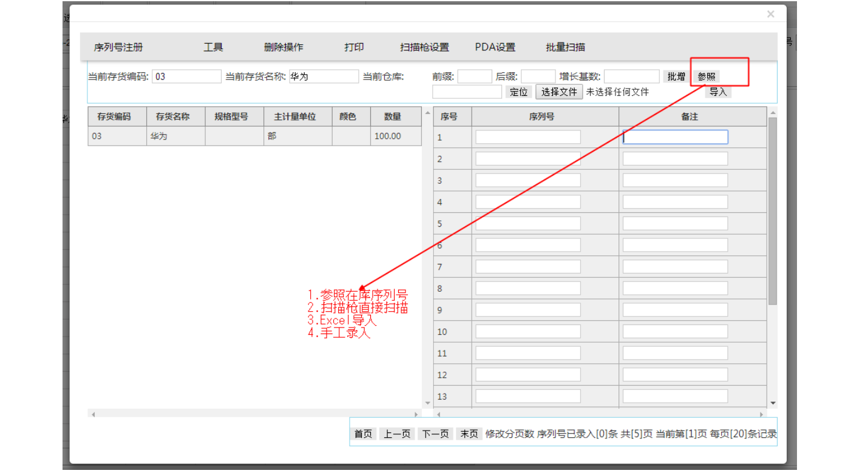Click 选择文件 to choose a file
The width and height of the screenshot is (868, 470).
[x=559, y=92]
